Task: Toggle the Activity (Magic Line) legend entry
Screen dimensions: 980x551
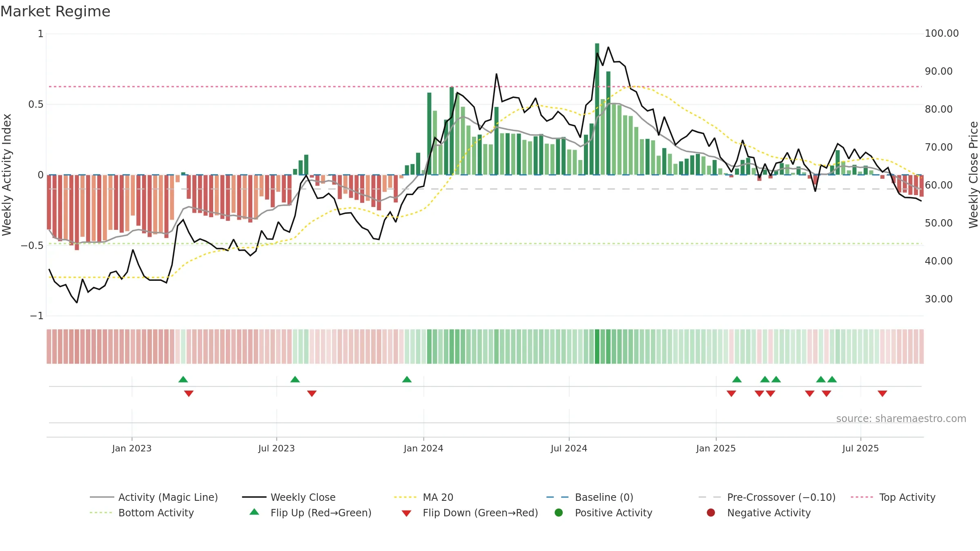Action: tap(154, 497)
